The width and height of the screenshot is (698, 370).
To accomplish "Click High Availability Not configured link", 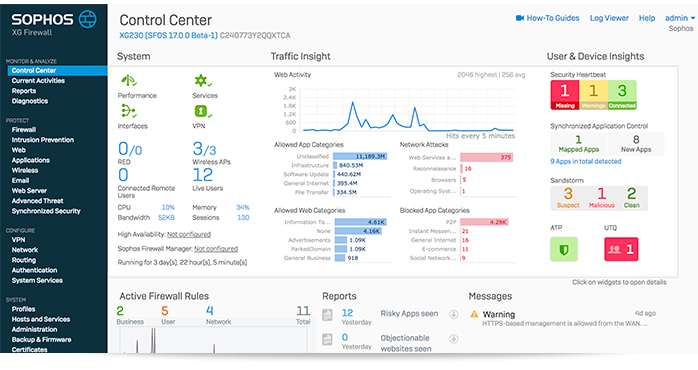I will 189,234.
